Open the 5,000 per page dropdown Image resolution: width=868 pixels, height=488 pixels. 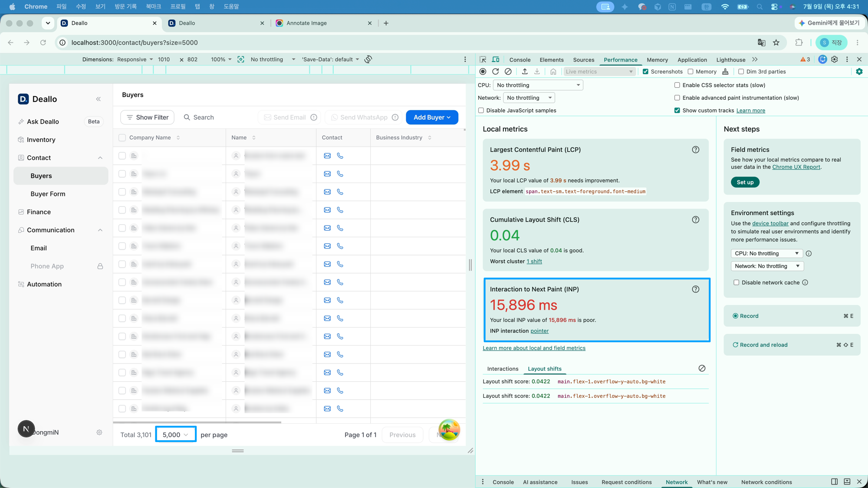pos(175,435)
